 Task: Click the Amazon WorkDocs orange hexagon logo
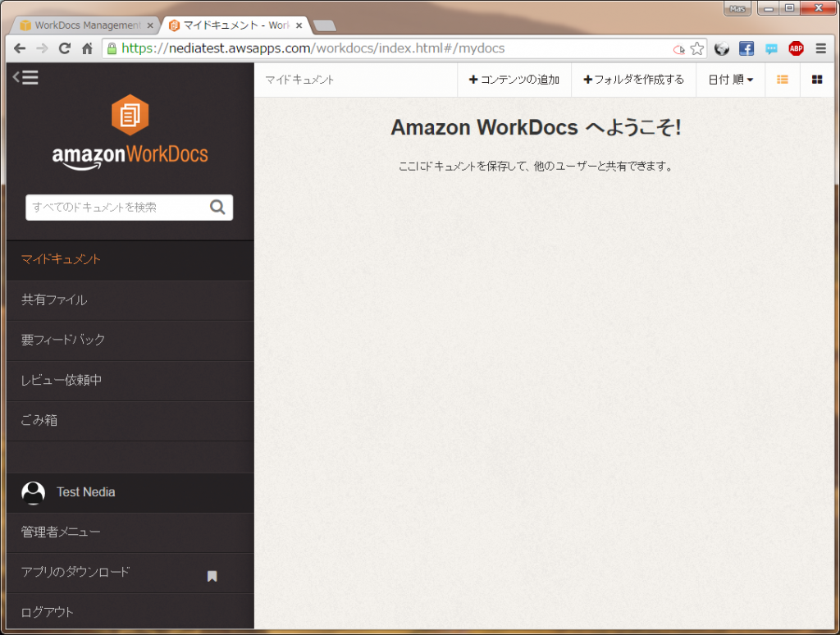[x=130, y=115]
